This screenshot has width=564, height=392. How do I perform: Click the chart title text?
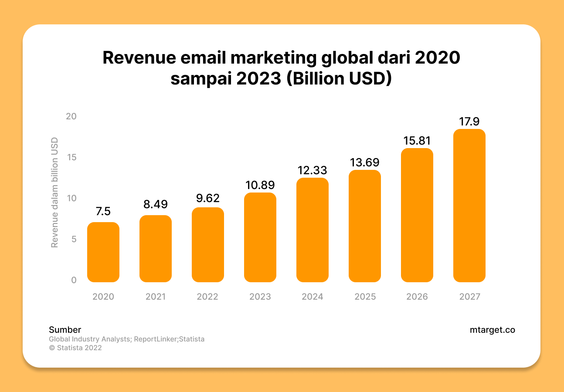(x=282, y=68)
